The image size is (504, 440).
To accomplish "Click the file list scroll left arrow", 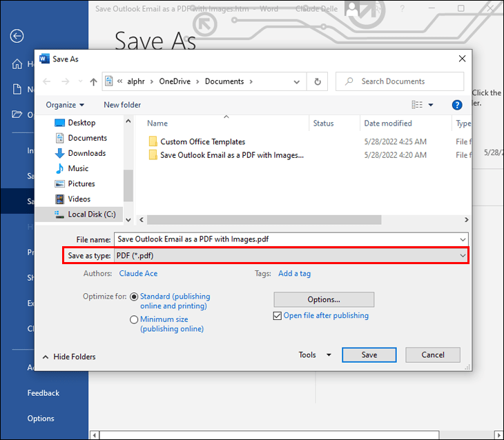I will click(x=142, y=220).
